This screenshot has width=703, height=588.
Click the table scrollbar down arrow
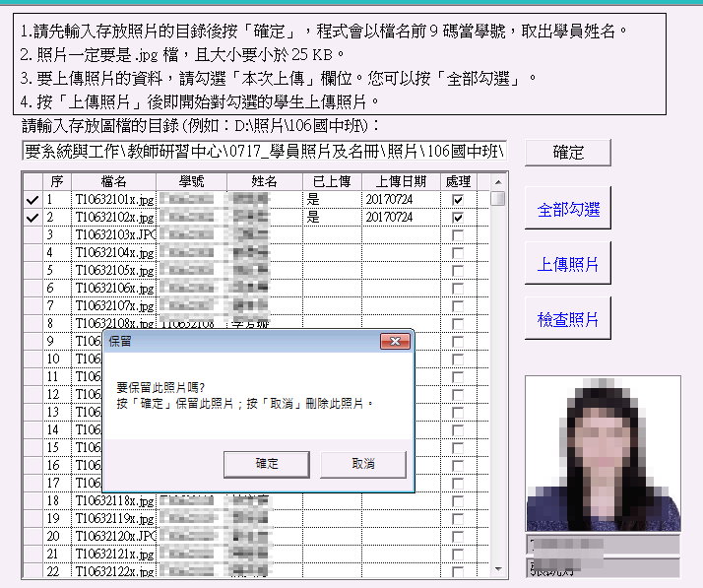coord(498,569)
